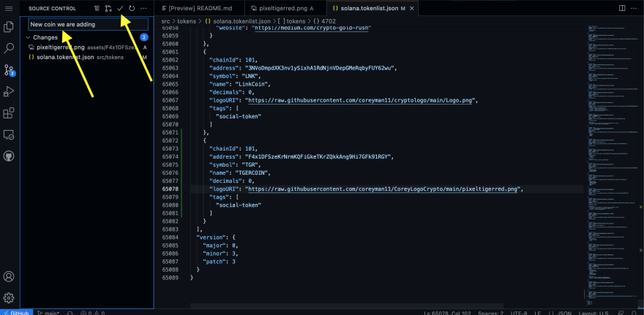Image resolution: width=644 pixels, height=315 pixels.
Task: Click the SOURCE CONTROL panel title
Action: click(52, 8)
